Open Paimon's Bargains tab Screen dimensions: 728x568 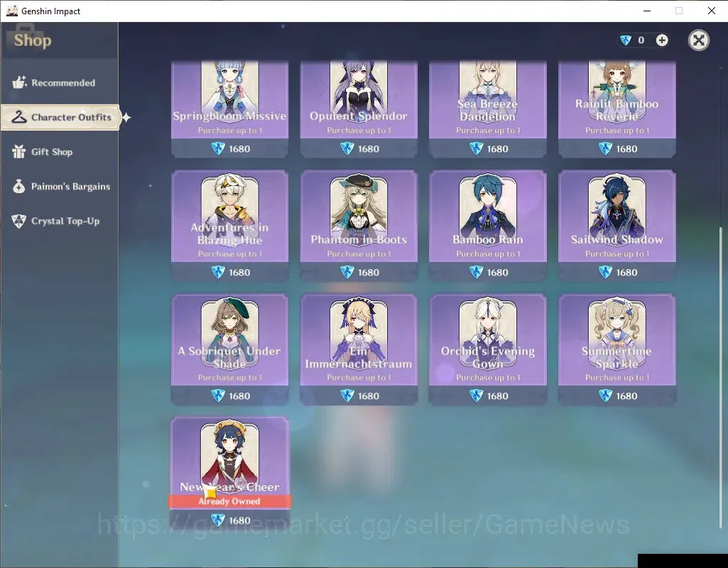coord(60,187)
